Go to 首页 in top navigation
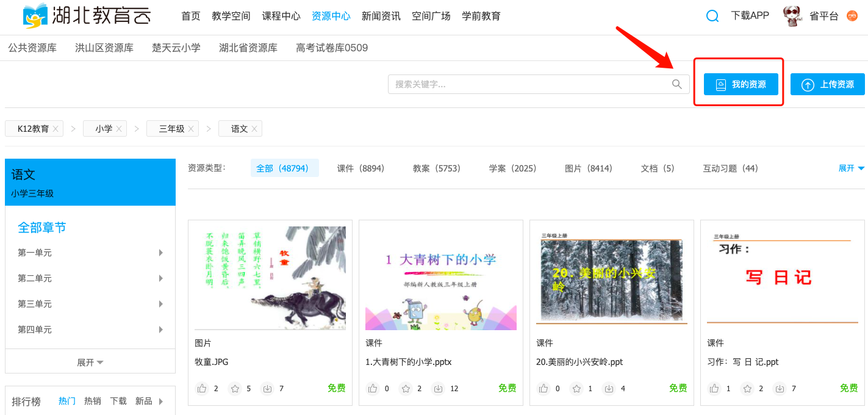Image resolution: width=868 pixels, height=415 pixels. (x=191, y=16)
